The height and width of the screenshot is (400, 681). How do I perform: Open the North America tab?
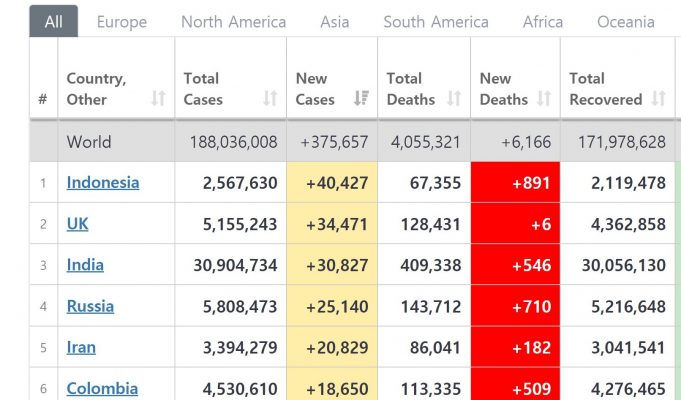233,21
